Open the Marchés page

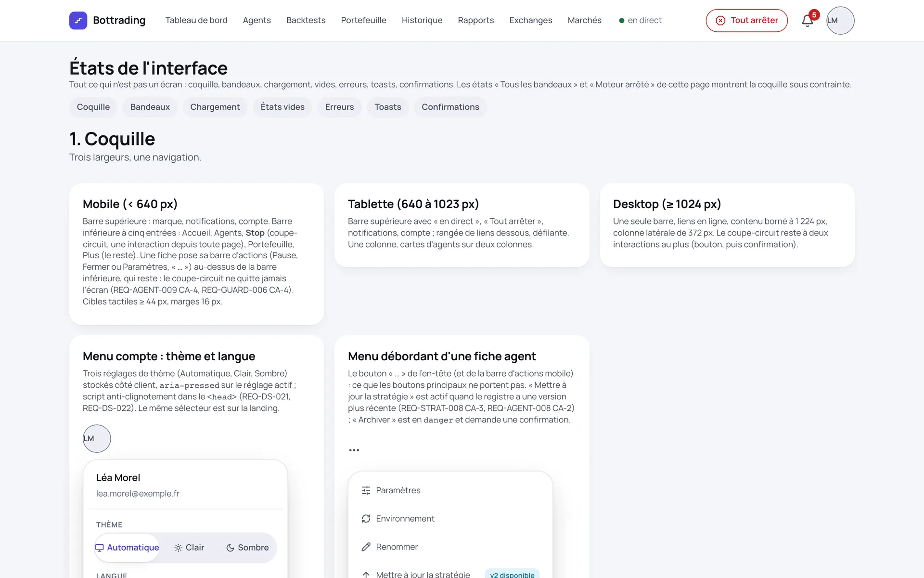point(585,20)
